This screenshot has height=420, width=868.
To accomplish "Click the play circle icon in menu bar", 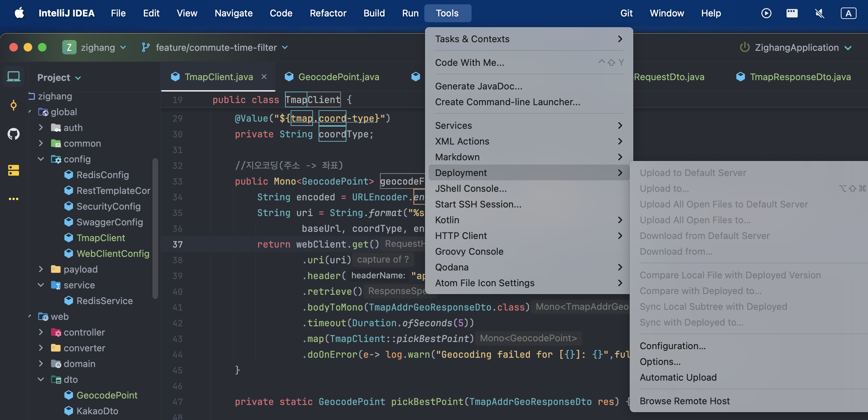I will (766, 13).
